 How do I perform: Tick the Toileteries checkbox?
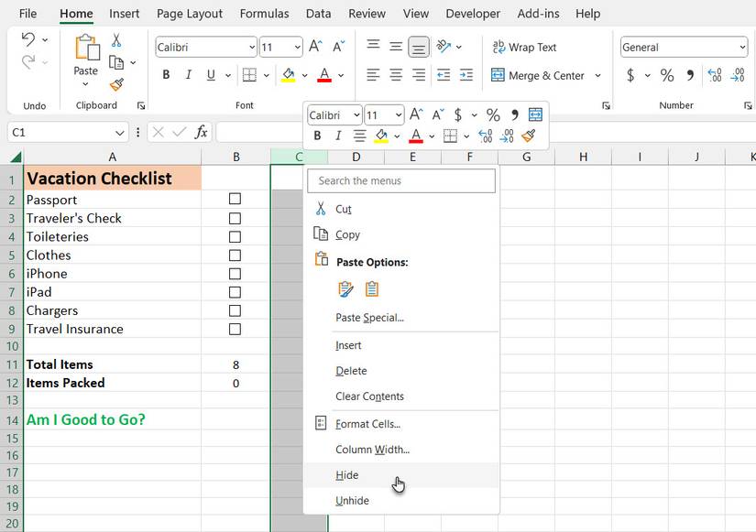tap(235, 236)
